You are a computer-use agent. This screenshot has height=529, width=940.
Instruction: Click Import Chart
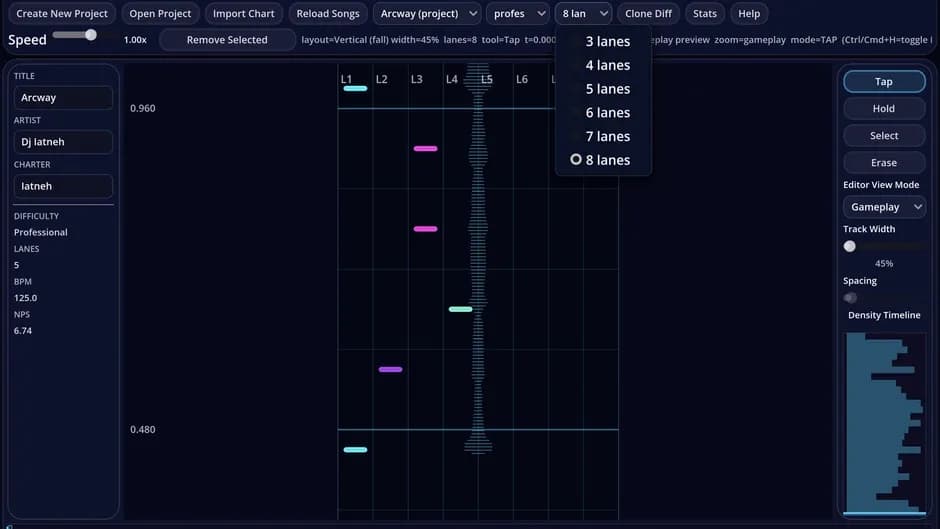pyautogui.click(x=243, y=13)
